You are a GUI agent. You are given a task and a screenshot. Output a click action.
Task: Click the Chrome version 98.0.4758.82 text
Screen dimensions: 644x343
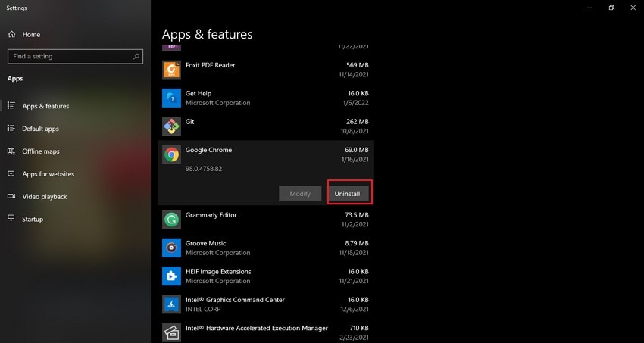click(204, 169)
